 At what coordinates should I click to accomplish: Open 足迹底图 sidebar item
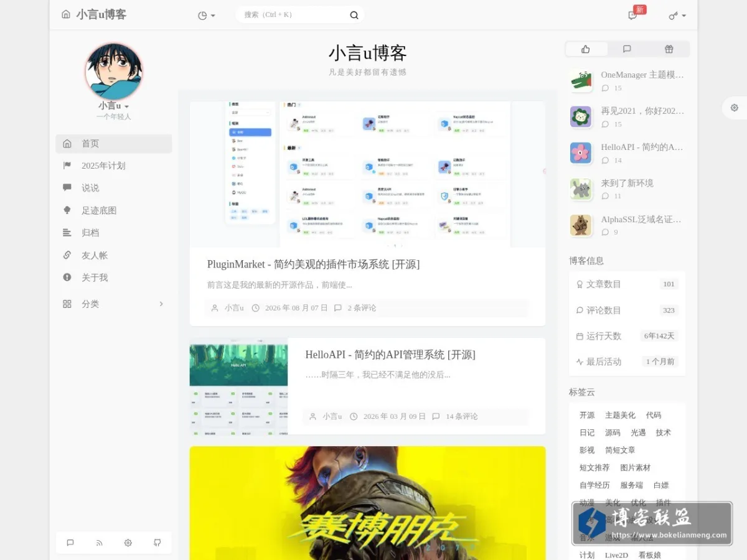click(x=114, y=210)
